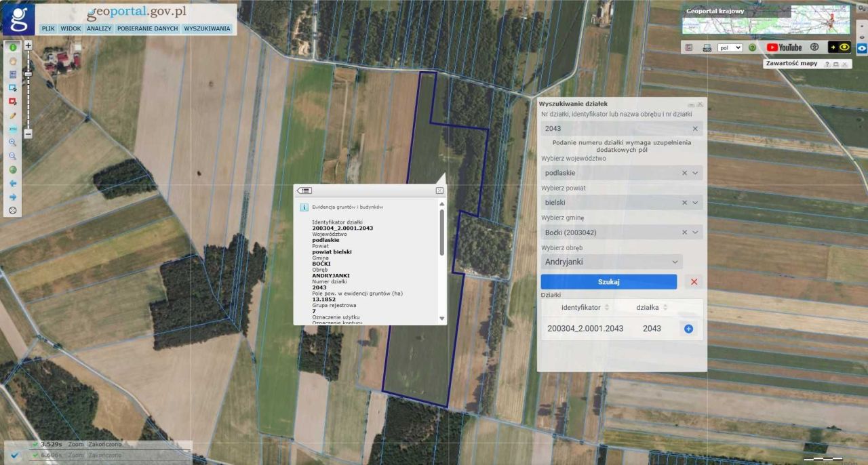The width and height of the screenshot is (868, 465).
Task: Click the print map icon
Action: pos(707,48)
